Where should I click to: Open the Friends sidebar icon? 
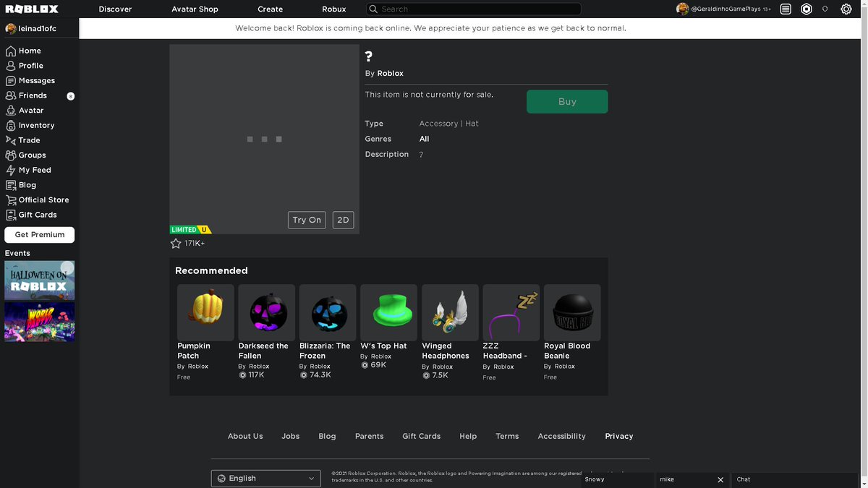coord(11,95)
